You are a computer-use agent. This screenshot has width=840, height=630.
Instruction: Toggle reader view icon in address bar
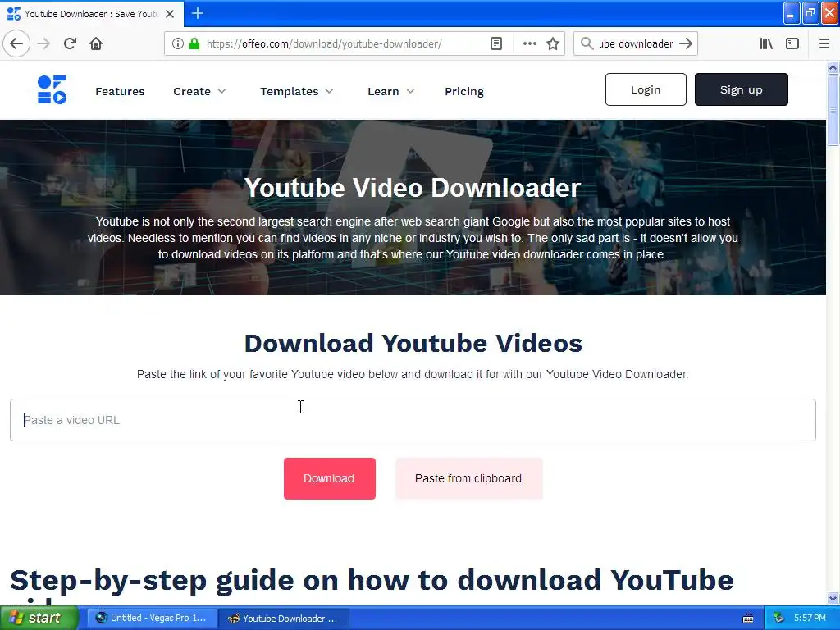point(496,43)
